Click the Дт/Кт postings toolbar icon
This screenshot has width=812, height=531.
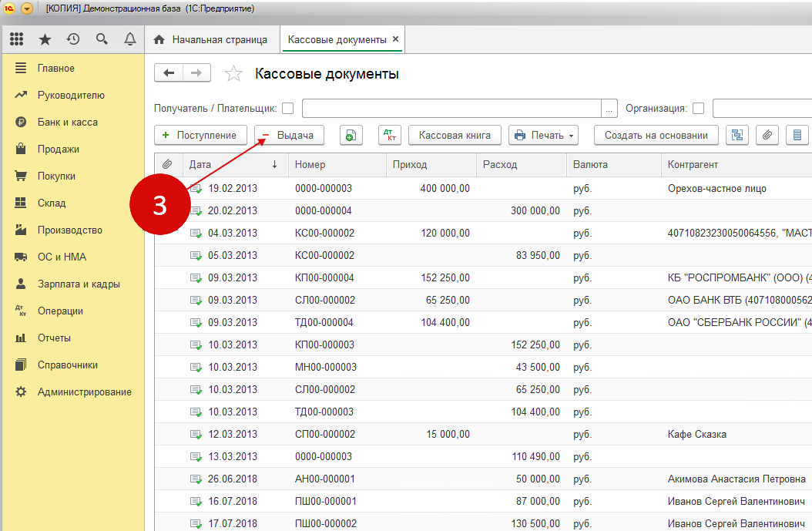tap(390, 135)
